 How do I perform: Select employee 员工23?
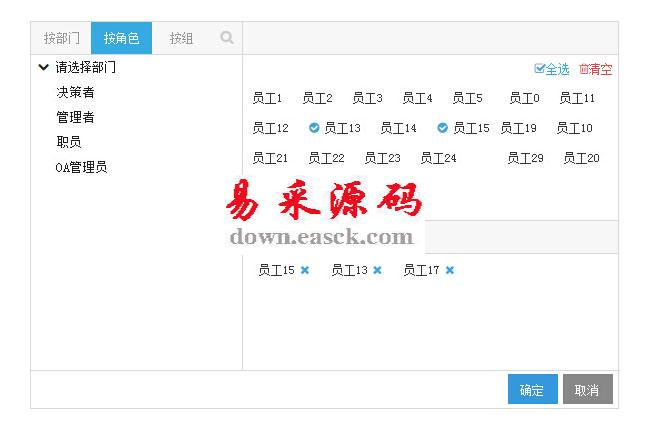(x=383, y=158)
